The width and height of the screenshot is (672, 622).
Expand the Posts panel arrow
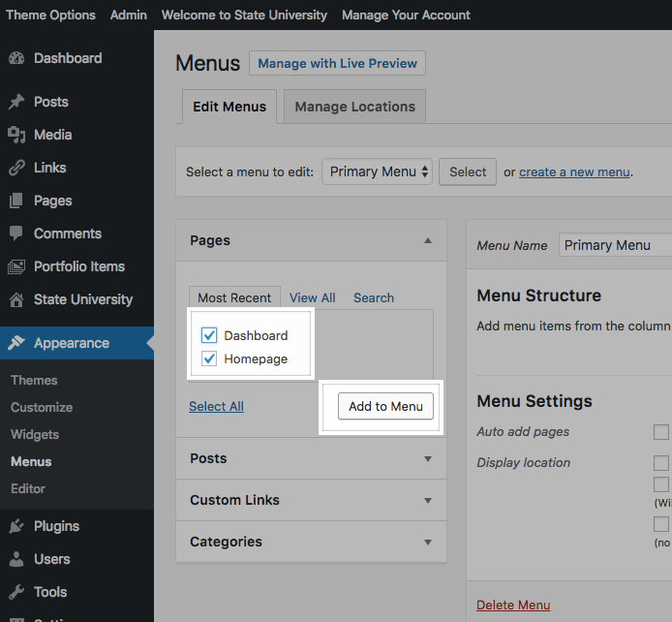pos(428,458)
